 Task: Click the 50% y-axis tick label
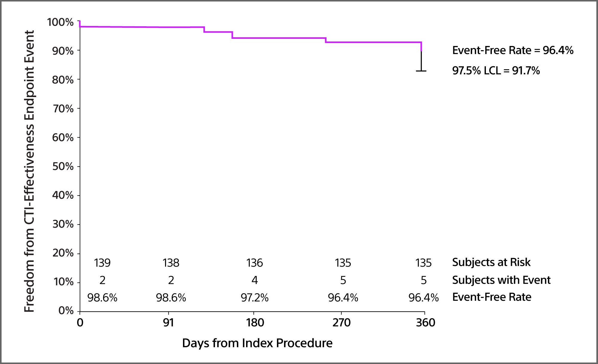coord(63,166)
